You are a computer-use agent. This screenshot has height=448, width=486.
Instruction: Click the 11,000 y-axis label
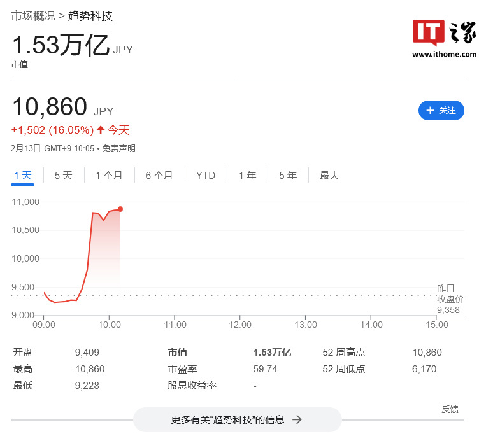pos(25,202)
